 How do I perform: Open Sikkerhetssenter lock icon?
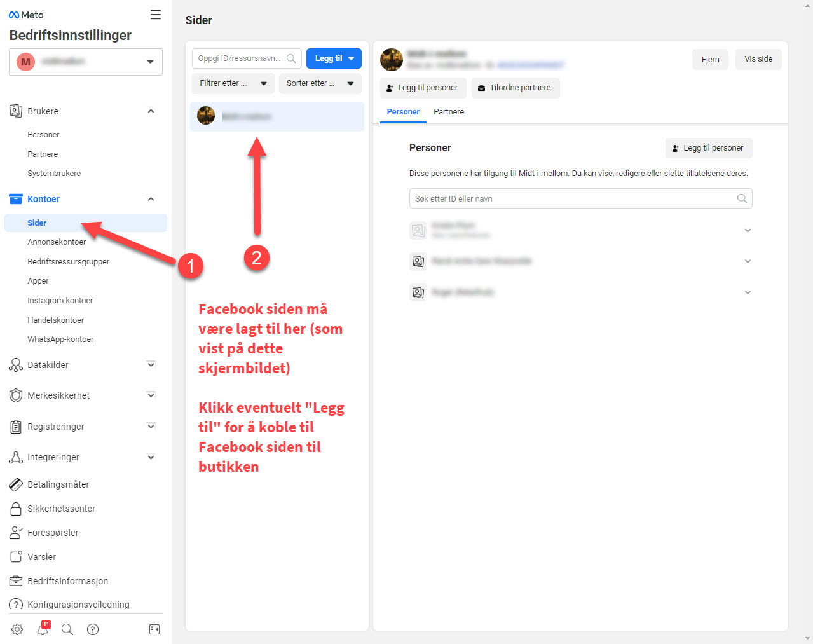(x=16, y=509)
